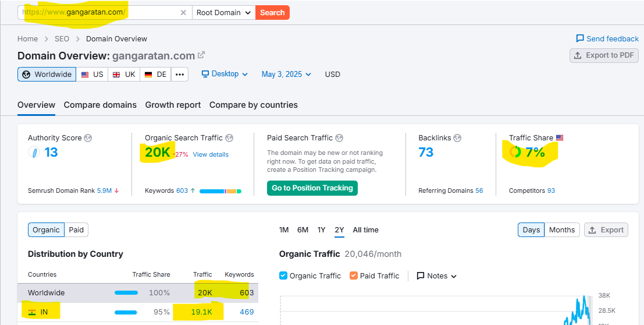
Task: Clear the URL search field with X
Action: pyautogui.click(x=183, y=12)
